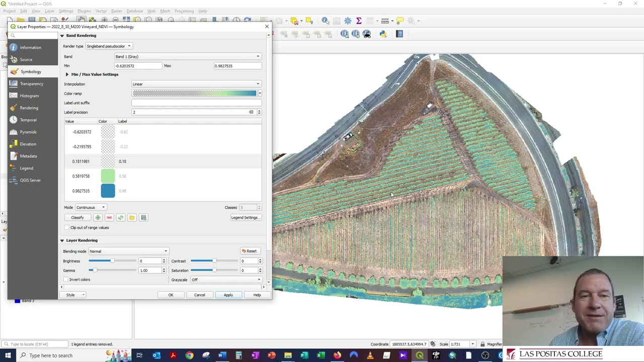The height and width of the screenshot is (362, 644).
Task: Open the Metadata tab
Action: (x=28, y=156)
